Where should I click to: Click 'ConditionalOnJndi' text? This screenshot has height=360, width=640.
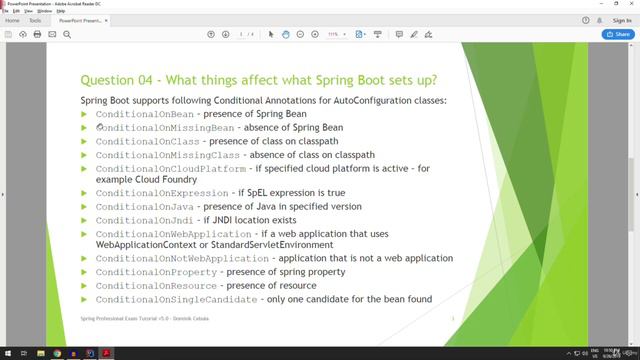[x=144, y=220]
